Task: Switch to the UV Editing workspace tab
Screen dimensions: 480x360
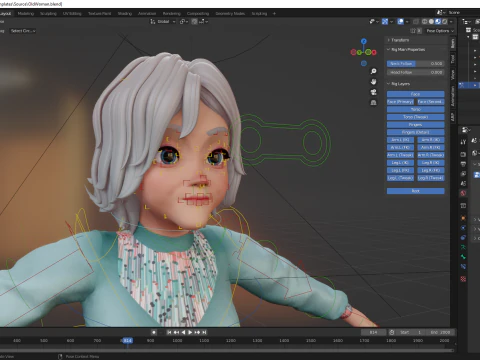Action: pos(72,14)
